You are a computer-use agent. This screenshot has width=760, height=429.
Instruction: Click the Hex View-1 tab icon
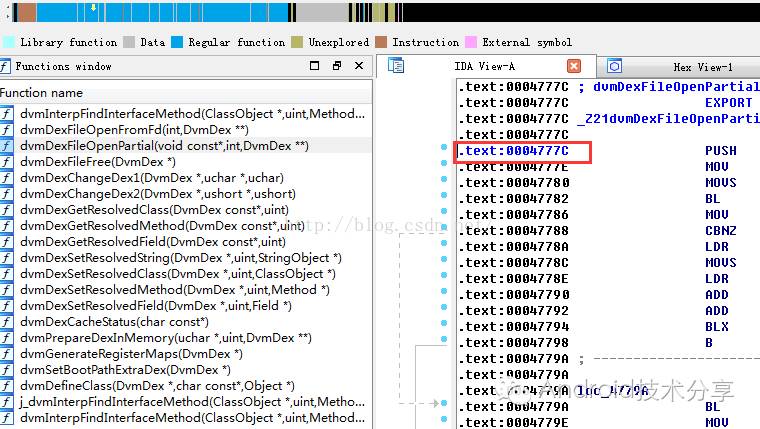click(615, 66)
